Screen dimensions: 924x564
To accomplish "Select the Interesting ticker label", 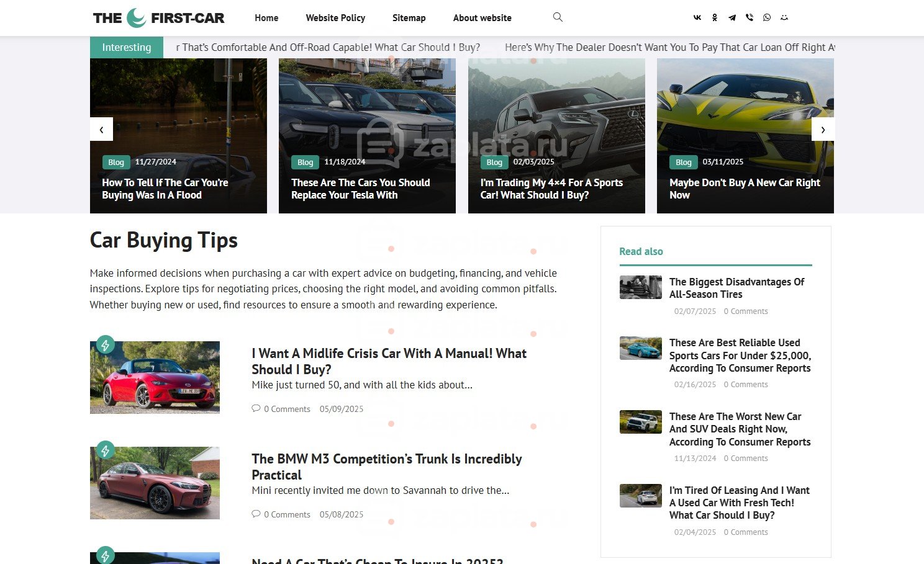I will 127,47.
